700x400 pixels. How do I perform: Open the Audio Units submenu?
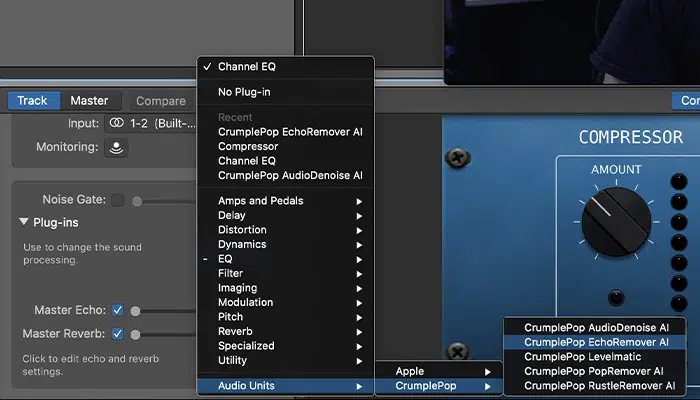285,386
